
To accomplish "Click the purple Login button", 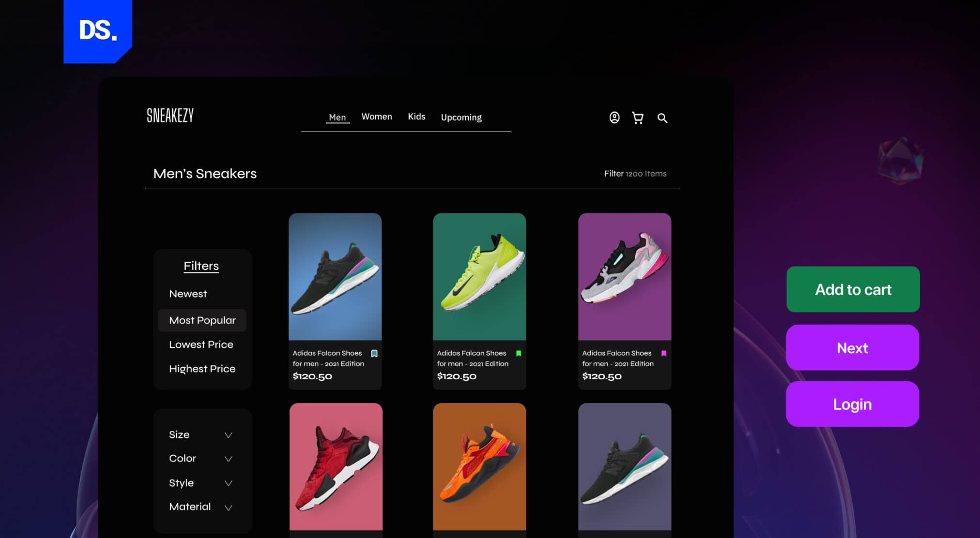I will (x=853, y=404).
